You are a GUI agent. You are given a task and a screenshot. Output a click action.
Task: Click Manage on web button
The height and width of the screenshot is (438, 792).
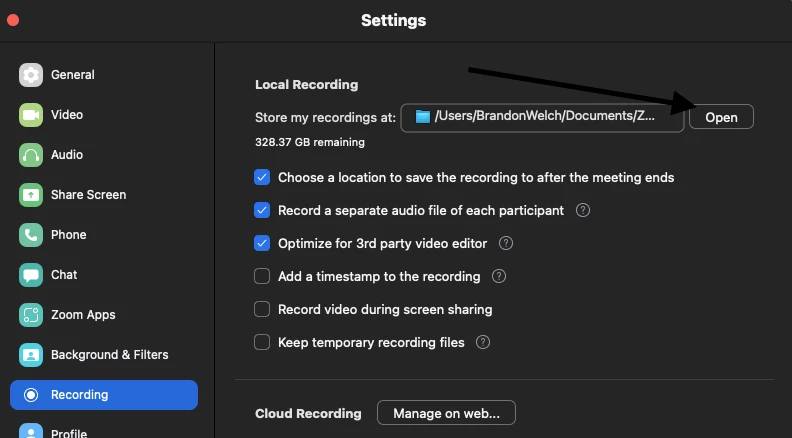(446, 413)
